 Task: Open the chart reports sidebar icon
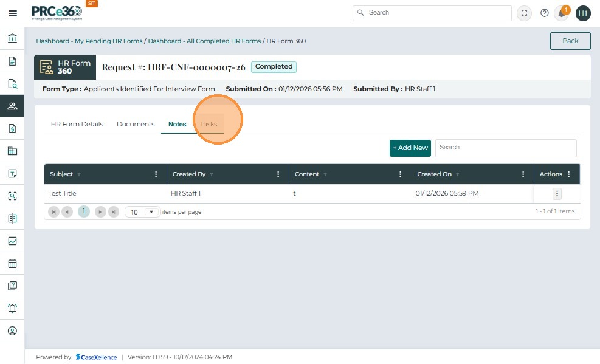click(12, 241)
